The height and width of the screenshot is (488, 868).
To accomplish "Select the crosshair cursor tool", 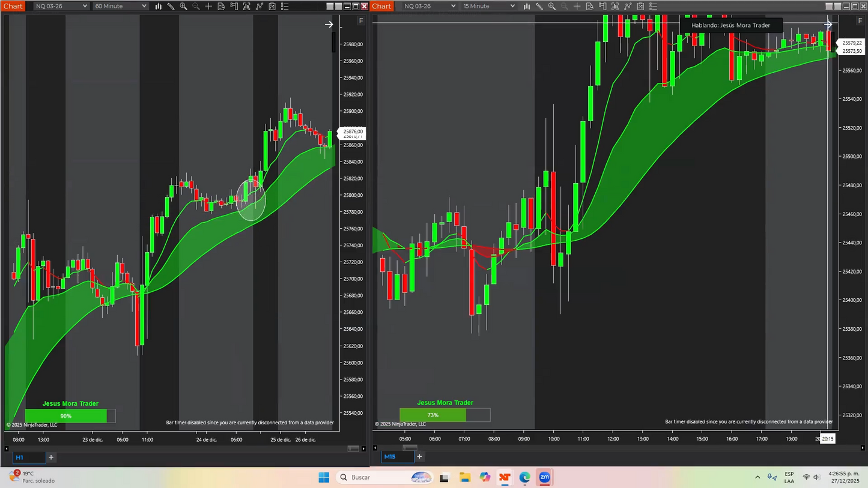I will (208, 6).
